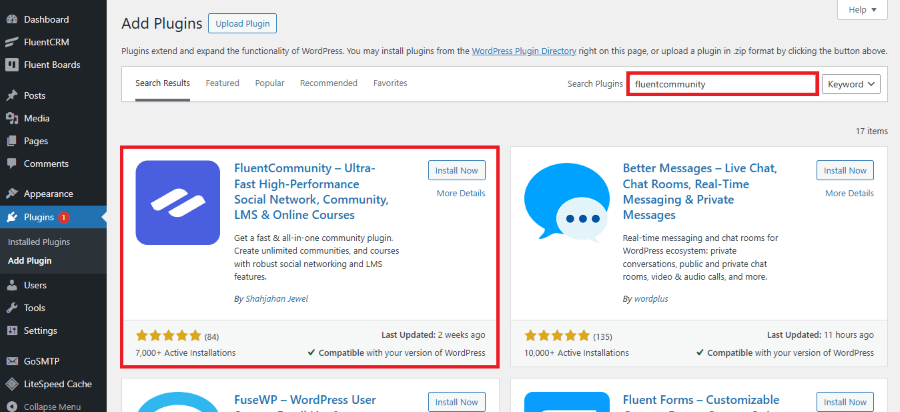Open More Details for Better Messages

click(849, 193)
